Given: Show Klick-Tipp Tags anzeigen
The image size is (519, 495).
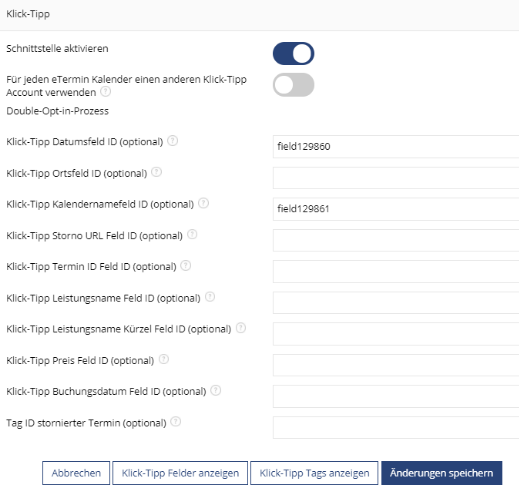Looking at the screenshot, I should coord(314,473).
